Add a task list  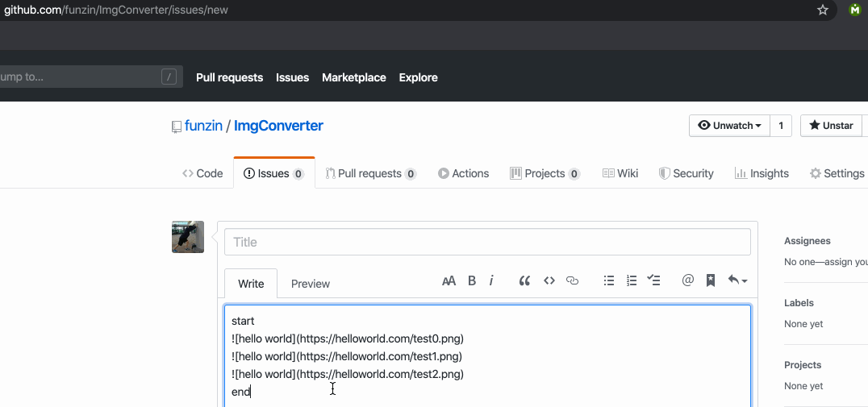coord(654,281)
